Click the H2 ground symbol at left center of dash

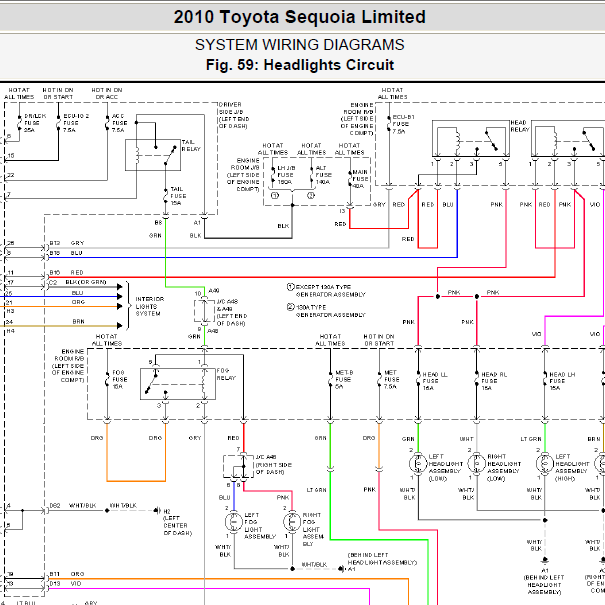157,510
